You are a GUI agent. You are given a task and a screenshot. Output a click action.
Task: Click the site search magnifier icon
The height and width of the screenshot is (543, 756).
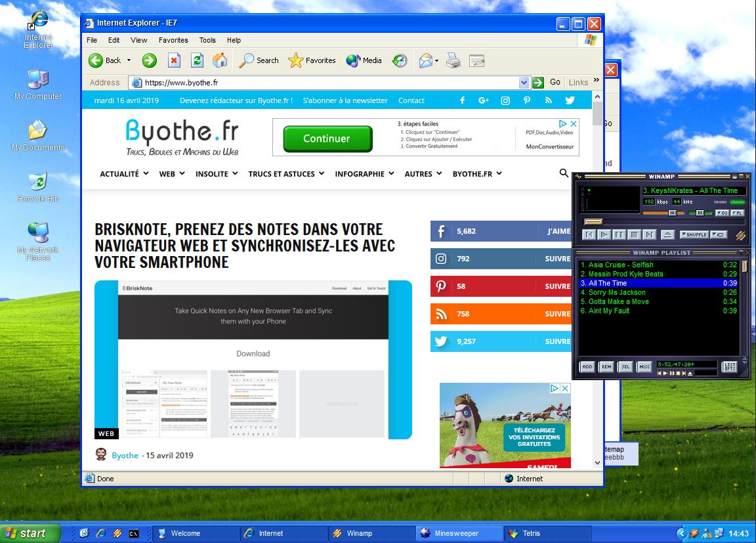pos(564,173)
